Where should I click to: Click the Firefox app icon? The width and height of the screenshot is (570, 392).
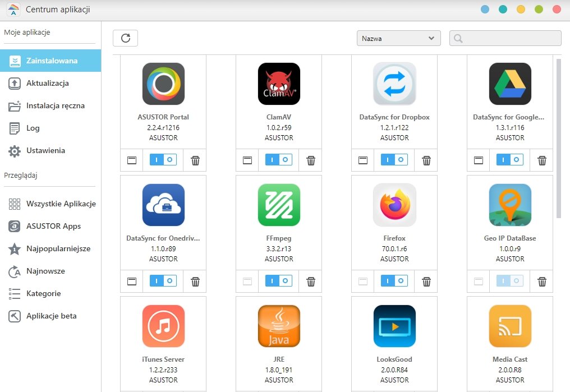point(394,205)
